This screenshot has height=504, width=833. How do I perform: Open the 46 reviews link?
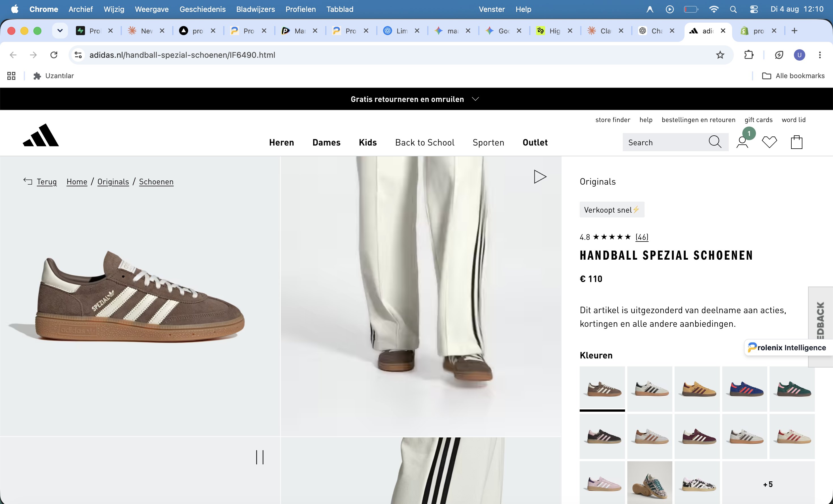pos(642,237)
